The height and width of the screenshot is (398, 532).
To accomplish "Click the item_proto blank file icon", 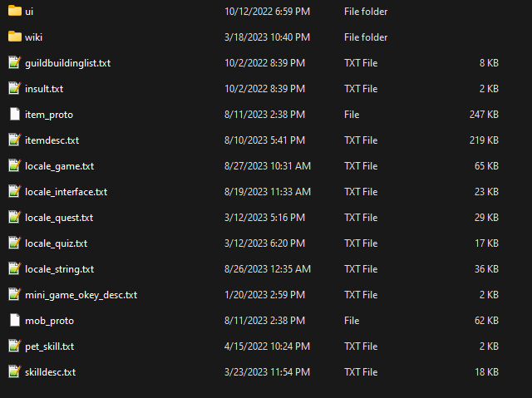I will pos(14,115).
